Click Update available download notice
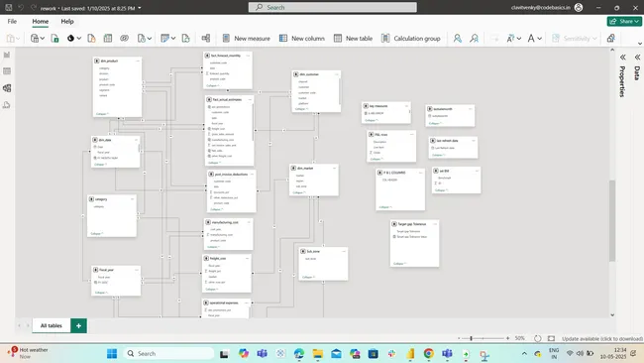This screenshot has width=644, height=363. coord(601,339)
